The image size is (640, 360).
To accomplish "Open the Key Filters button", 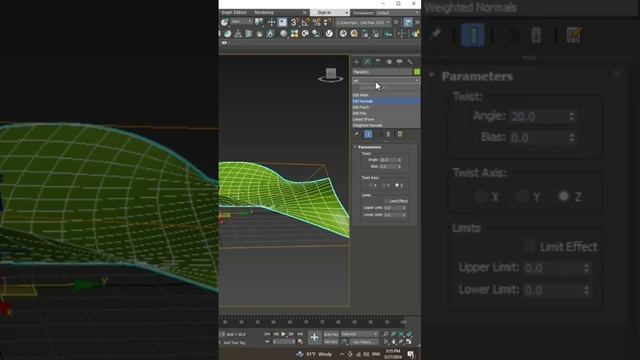I will [364, 342].
